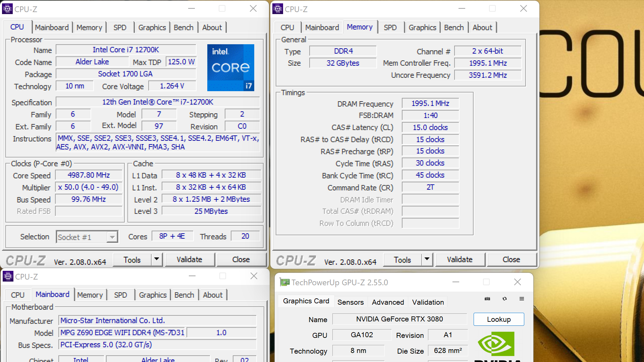Image resolution: width=644 pixels, height=362 pixels.
Task: Click the Multiplier value x 50.0
Action: (89, 187)
